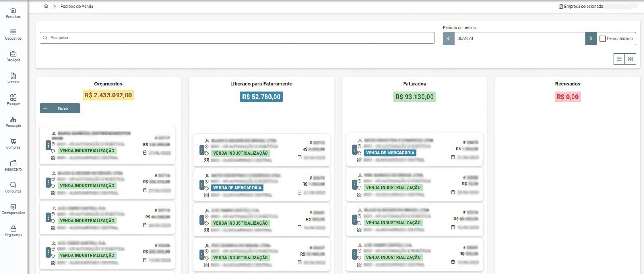Open options menu of first Orçamentos card
This screenshot has width=644, height=274.
(48, 145)
